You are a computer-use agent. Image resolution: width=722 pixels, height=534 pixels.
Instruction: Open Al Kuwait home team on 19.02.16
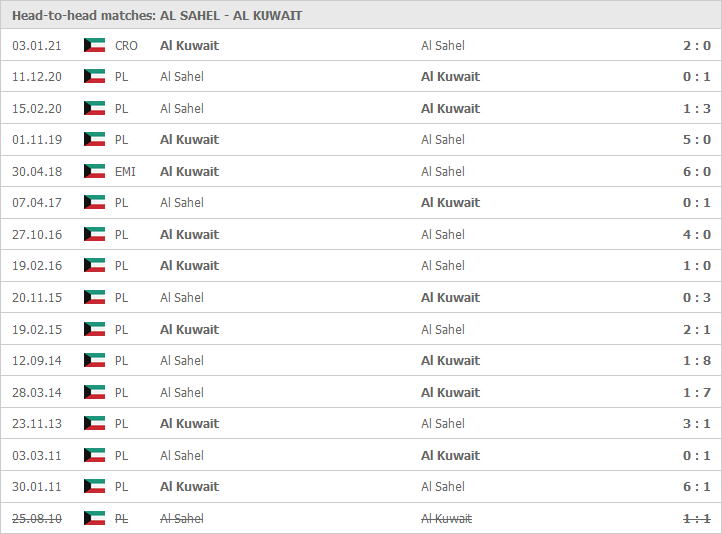(x=189, y=266)
